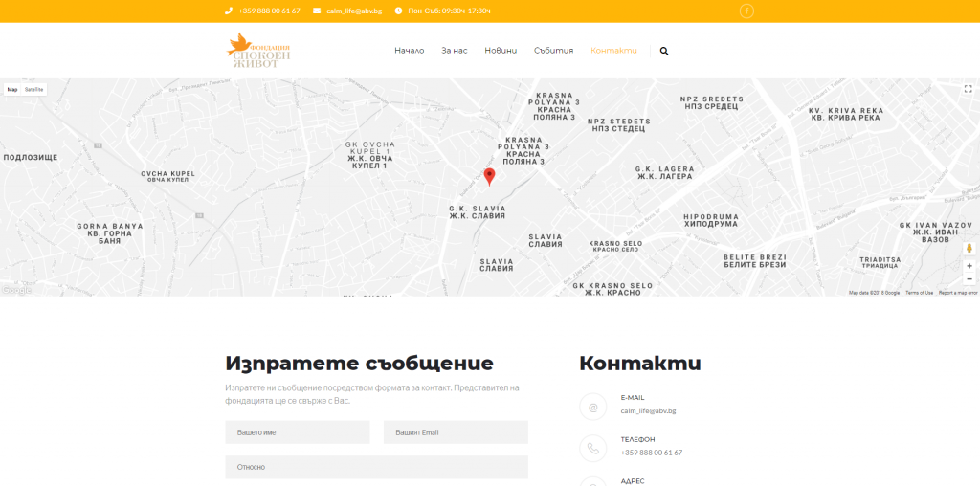Open the За нас menu item
Screen dimensions: 980x486
tap(455, 51)
